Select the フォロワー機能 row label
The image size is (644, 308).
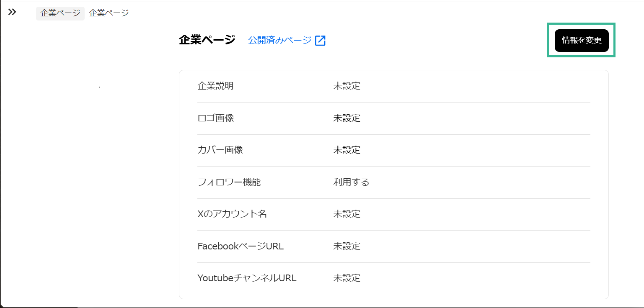[x=229, y=182]
